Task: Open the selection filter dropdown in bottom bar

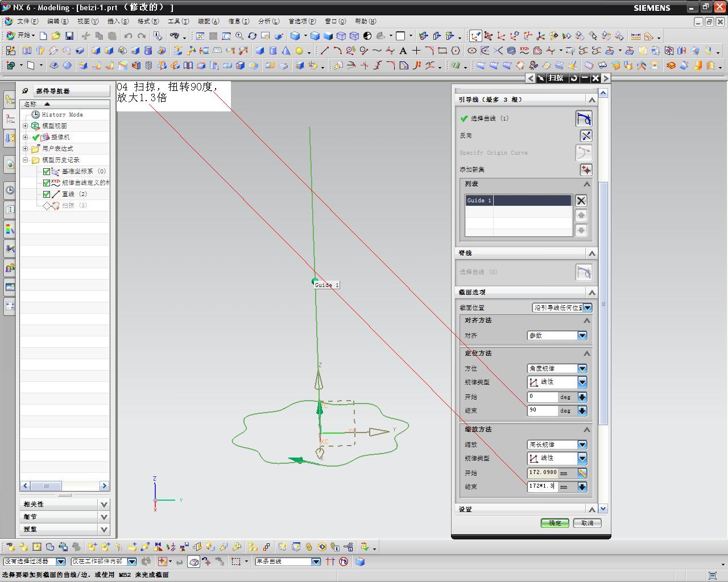Action: pyautogui.click(x=61, y=562)
